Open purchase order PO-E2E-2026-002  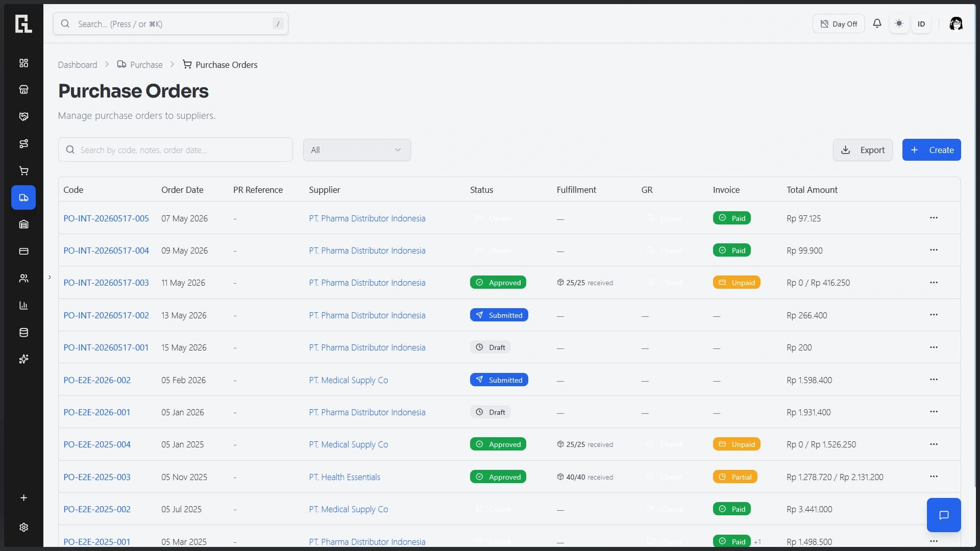(x=97, y=380)
